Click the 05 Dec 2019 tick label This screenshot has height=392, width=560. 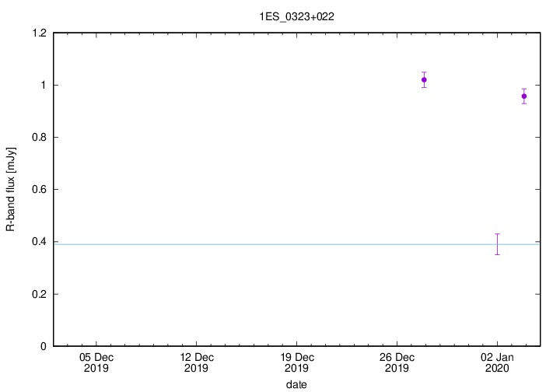[96, 362]
